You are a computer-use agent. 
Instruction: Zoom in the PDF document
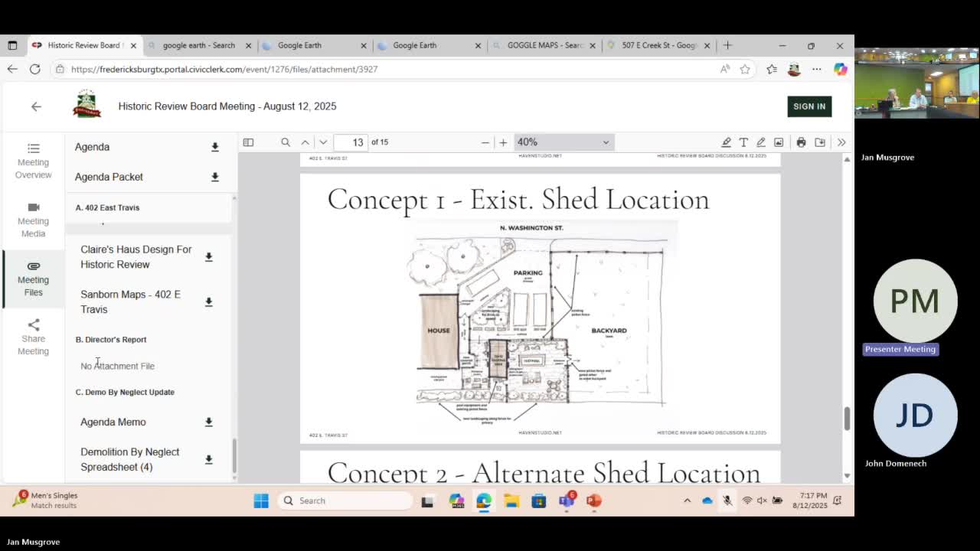click(503, 142)
